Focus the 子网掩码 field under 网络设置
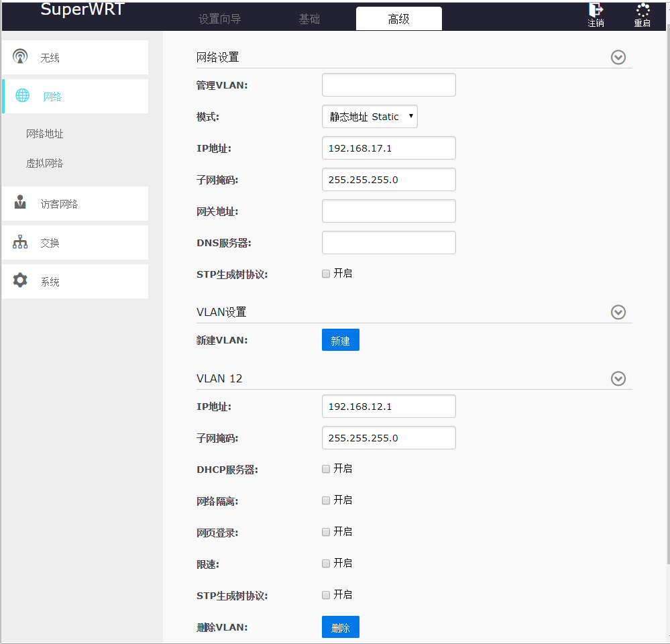The width and height of the screenshot is (670, 644). [x=389, y=180]
